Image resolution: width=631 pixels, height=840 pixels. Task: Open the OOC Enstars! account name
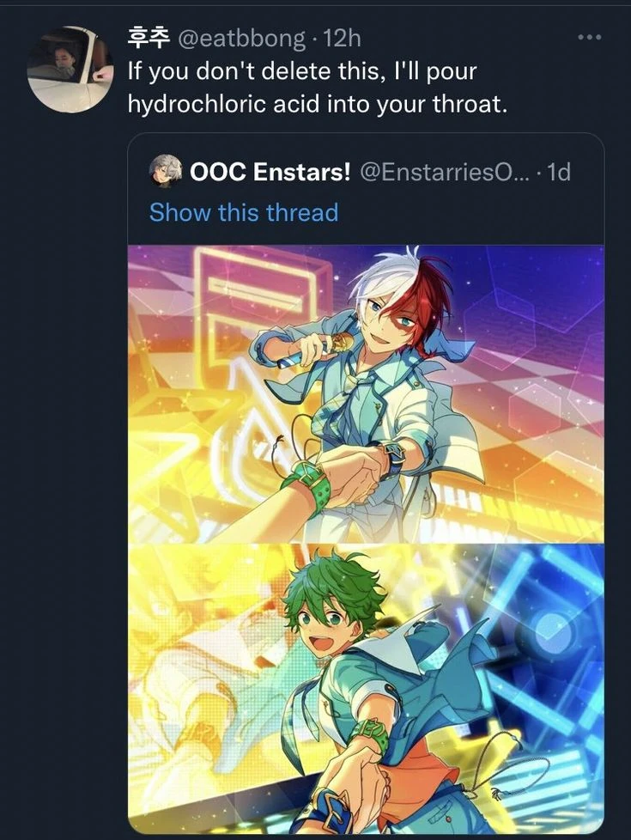(270, 172)
